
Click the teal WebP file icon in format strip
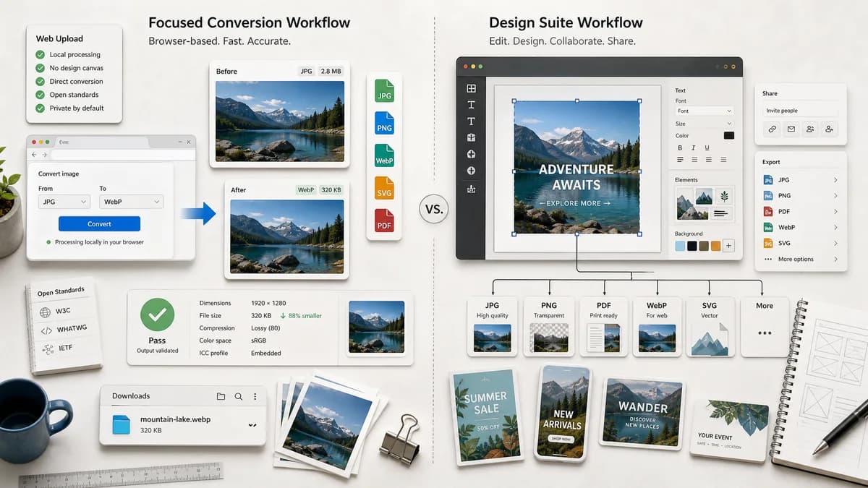384,155
